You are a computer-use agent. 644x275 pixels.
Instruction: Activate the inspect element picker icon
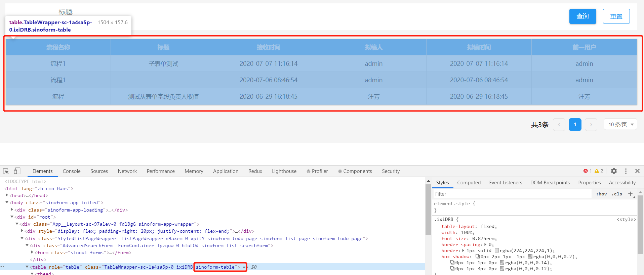(x=6, y=171)
